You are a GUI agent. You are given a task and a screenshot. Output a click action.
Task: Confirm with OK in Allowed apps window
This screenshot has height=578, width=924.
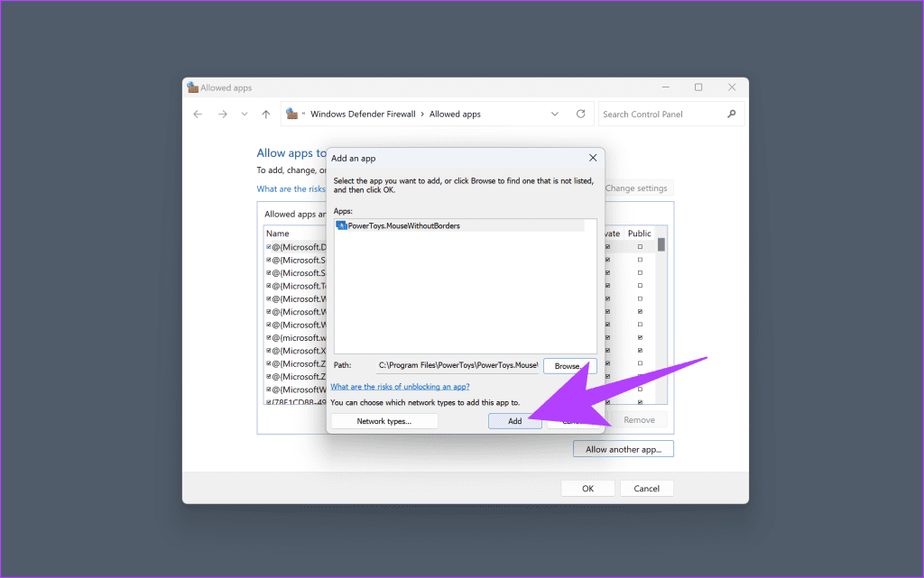(x=588, y=489)
